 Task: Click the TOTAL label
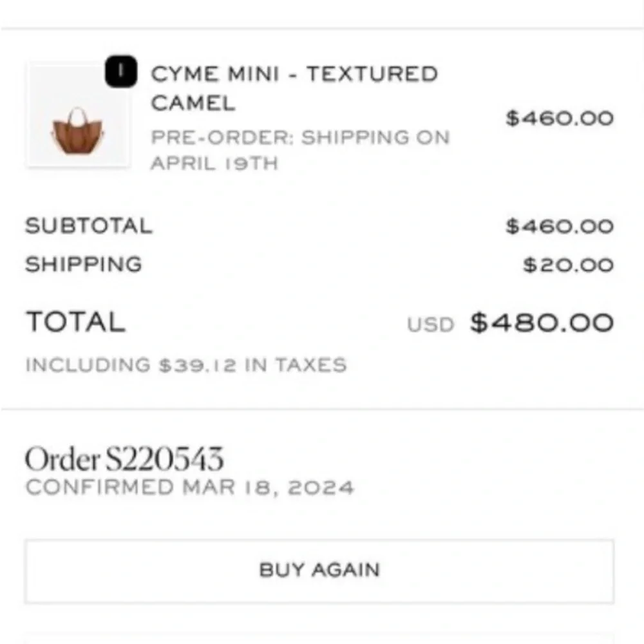pyautogui.click(x=75, y=322)
